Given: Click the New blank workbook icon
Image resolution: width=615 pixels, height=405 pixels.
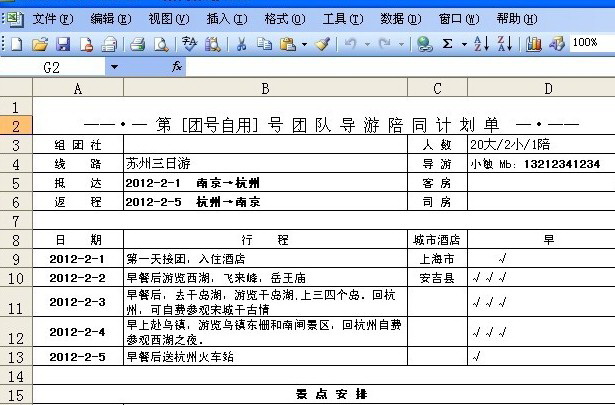Looking at the screenshot, I should (x=16, y=44).
